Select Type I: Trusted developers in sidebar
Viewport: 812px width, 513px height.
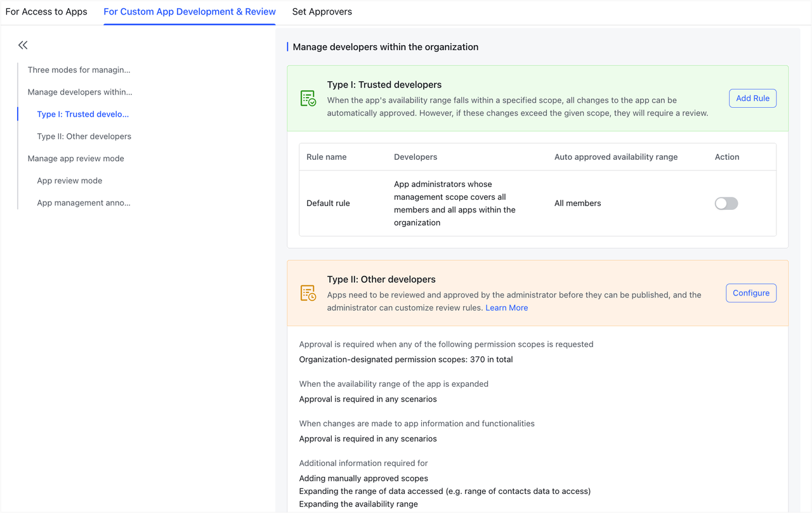(83, 114)
